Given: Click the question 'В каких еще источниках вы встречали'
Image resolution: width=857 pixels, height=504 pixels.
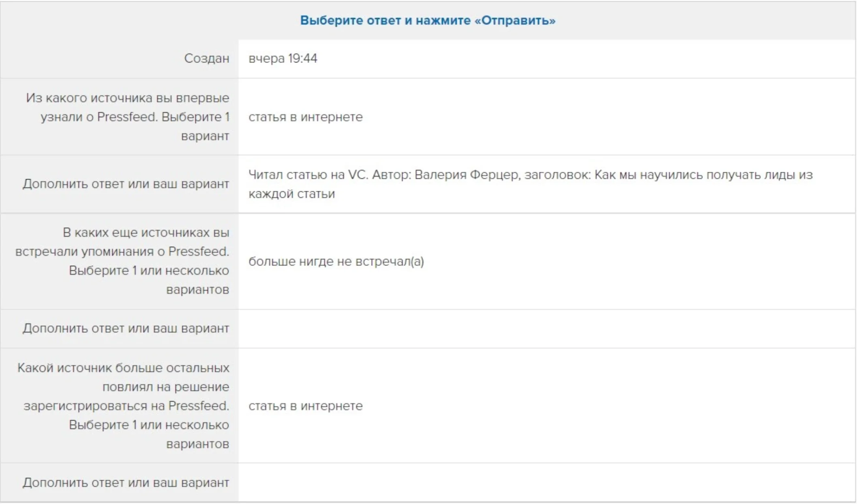Looking at the screenshot, I should 146,233.
